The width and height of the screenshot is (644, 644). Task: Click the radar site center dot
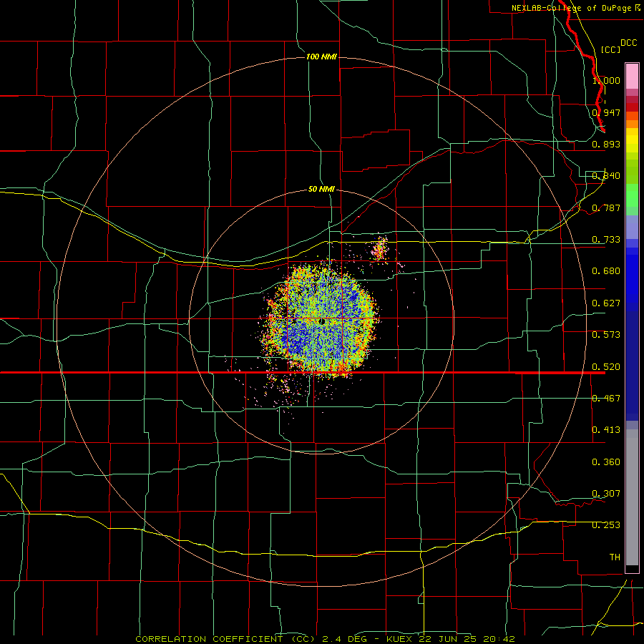[323, 321]
